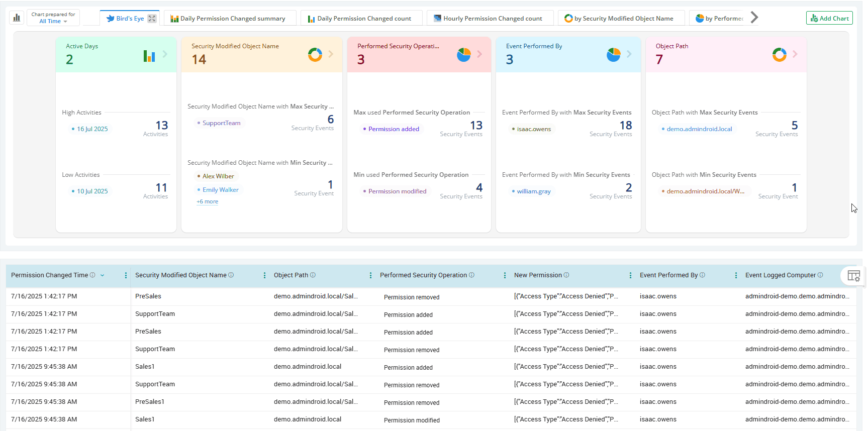Screen dimensions: 868x431
Task: Open Object Path column options menu
Action: (370, 275)
